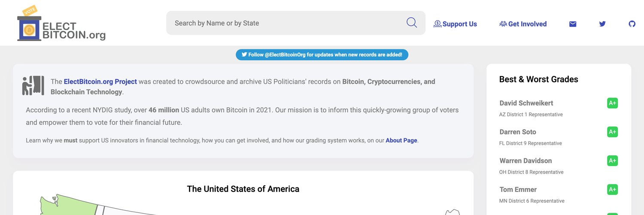
Task: Select Warren Davidson from the grades list
Action: pyautogui.click(x=526, y=161)
